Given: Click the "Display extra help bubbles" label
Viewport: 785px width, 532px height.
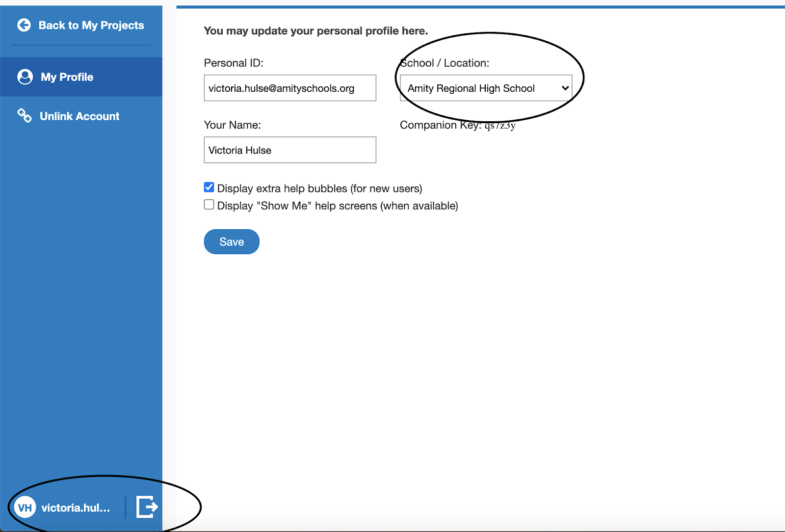Looking at the screenshot, I should 320,188.
